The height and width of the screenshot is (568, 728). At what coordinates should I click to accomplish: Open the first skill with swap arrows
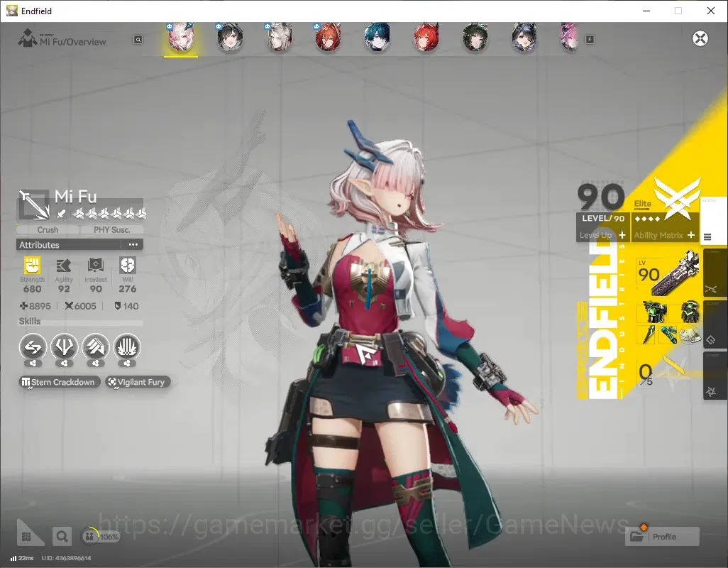click(33, 347)
